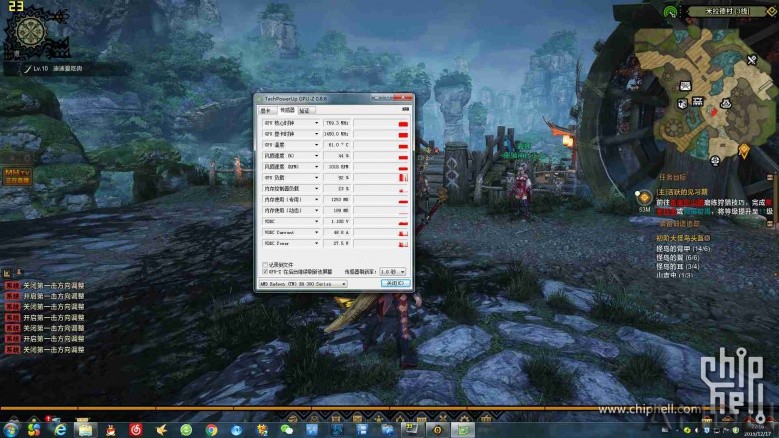The width and height of the screenshot is (779, 438).
Task: Click the first chat tab icon above log
Action: coord(7,273)
